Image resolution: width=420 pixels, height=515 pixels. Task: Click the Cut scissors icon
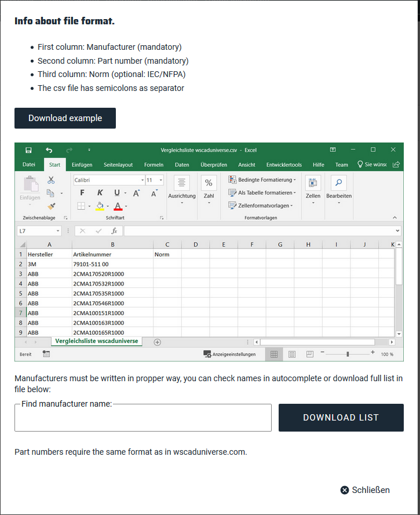click(x=51, y=180)
